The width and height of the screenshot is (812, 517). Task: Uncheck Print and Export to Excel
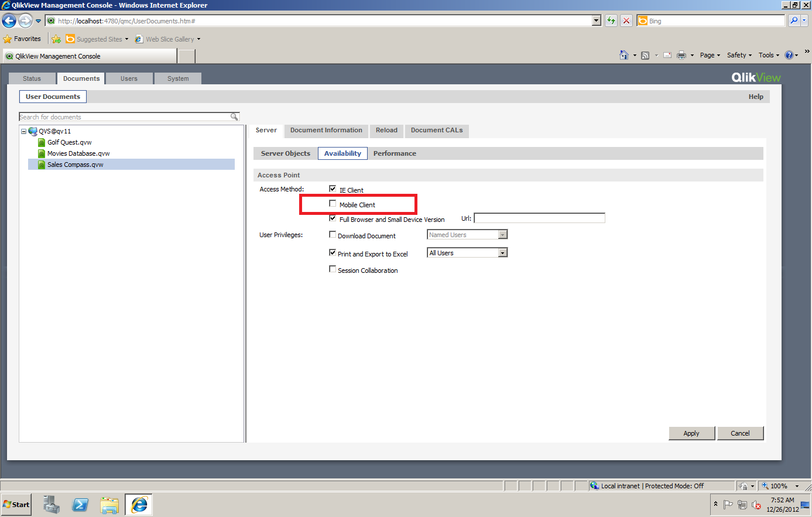(x=333, y=252)
